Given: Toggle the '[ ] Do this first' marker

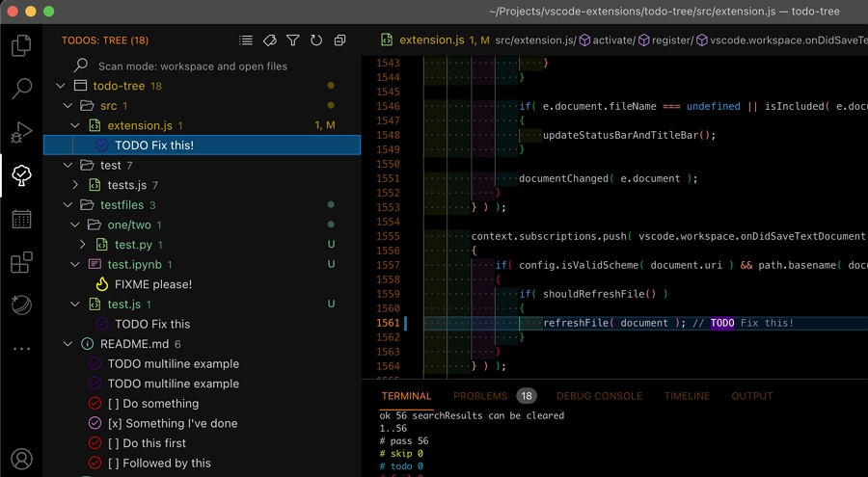Looking at the screenshot, I should tap(95, 443).
